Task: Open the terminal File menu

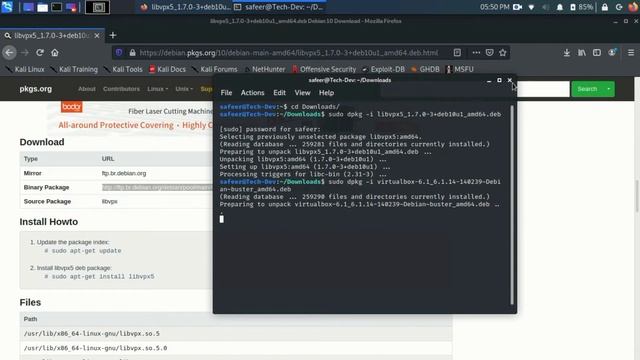Action: [226, 93]
